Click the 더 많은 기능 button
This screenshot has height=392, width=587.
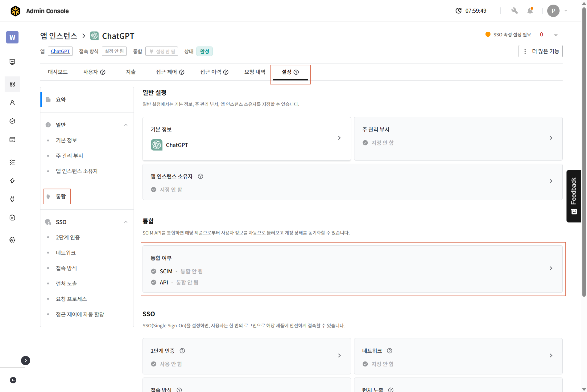(540, 51)
